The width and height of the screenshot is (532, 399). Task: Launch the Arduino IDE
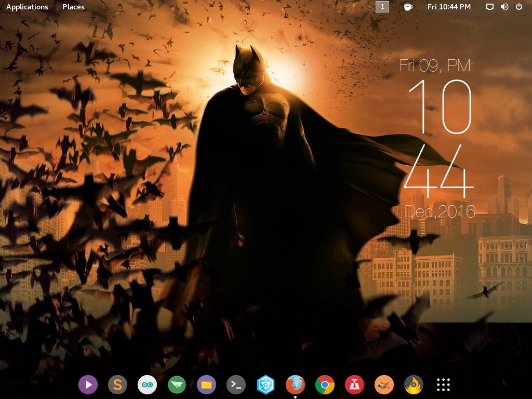click(147, 384)
